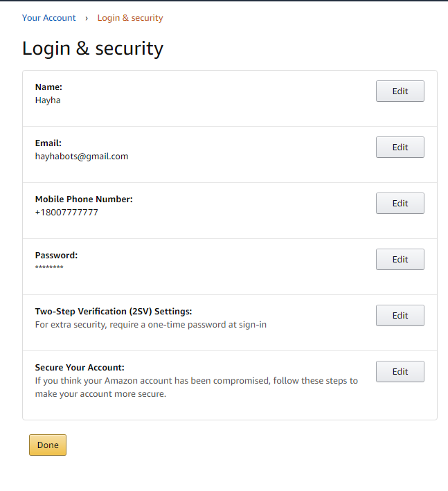
Task: Click the email address hayhabots@gmail.com
Action: 82,157
